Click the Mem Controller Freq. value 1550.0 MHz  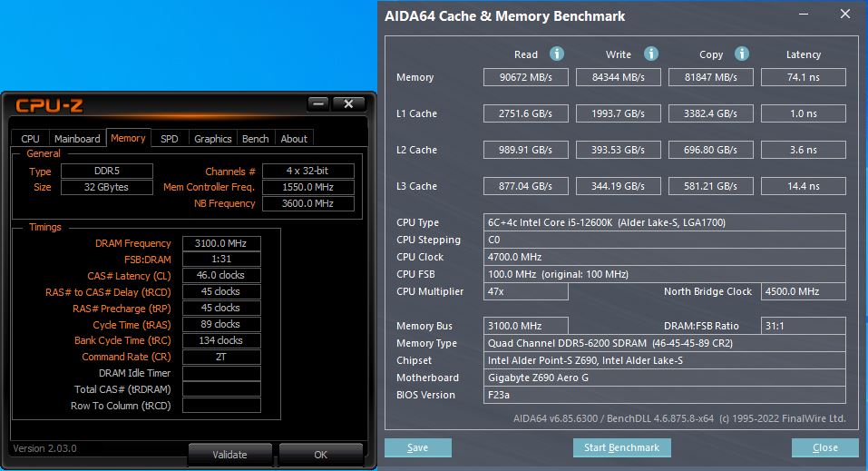point(307,187)
